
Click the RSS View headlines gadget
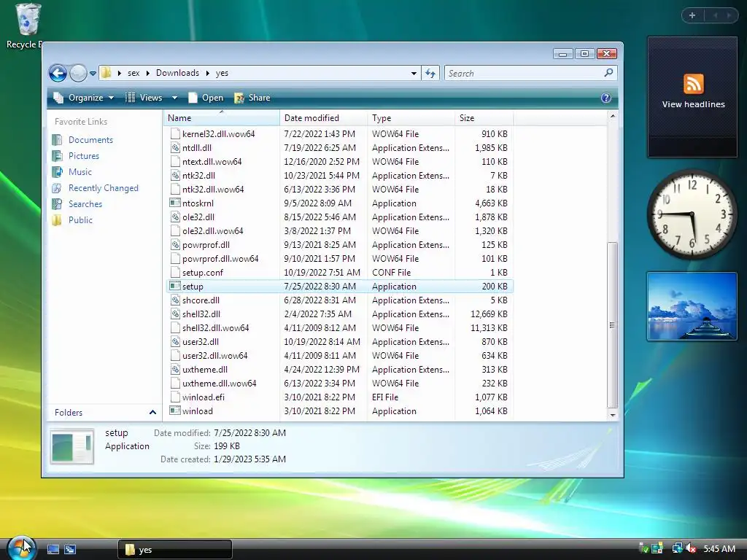click(x=693, y=97)
